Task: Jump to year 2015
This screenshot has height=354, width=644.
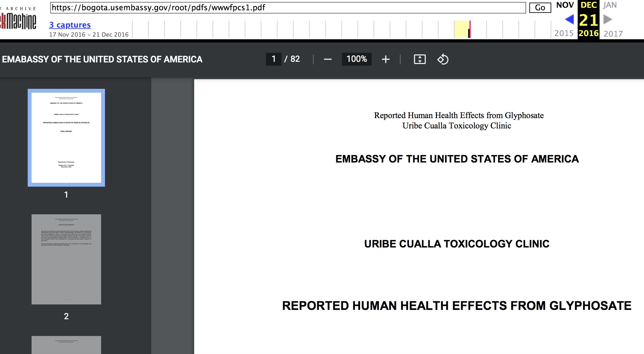Action: click(564, 33)
